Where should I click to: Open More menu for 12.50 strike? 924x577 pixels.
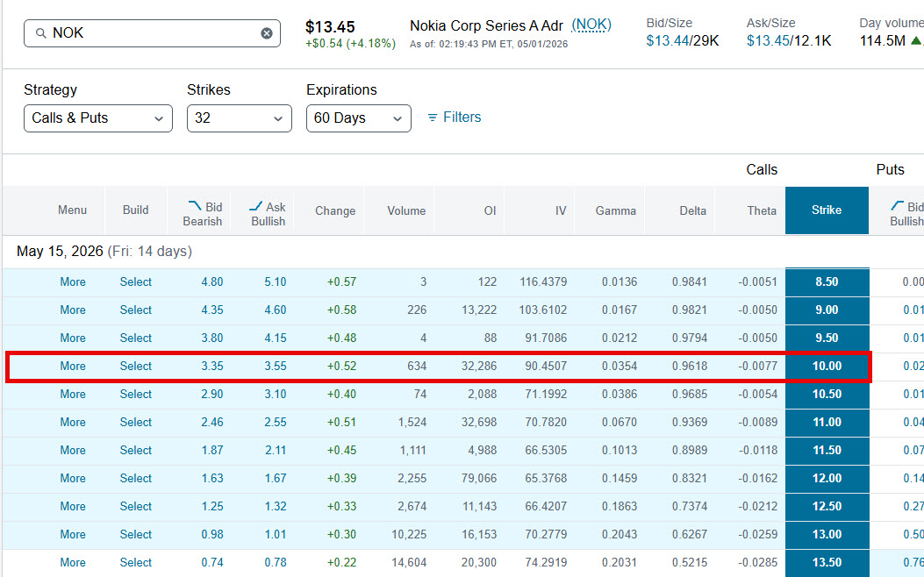tap(73, 506)
